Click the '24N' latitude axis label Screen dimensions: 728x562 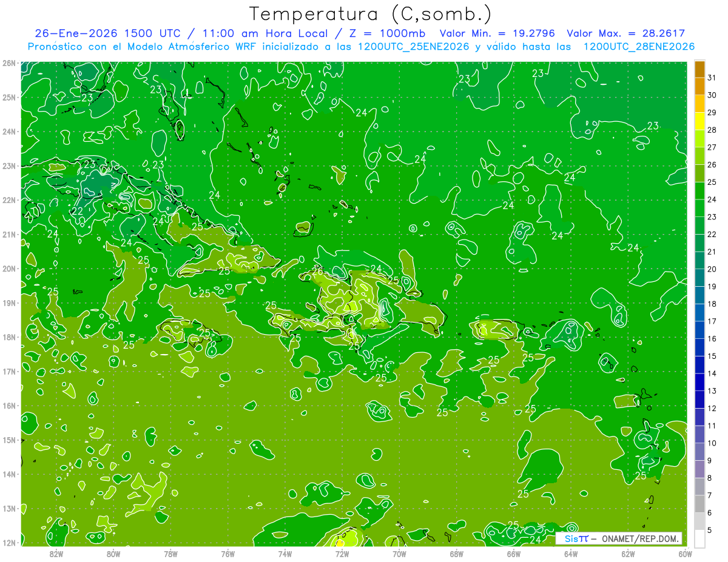(x=9, y=132)
